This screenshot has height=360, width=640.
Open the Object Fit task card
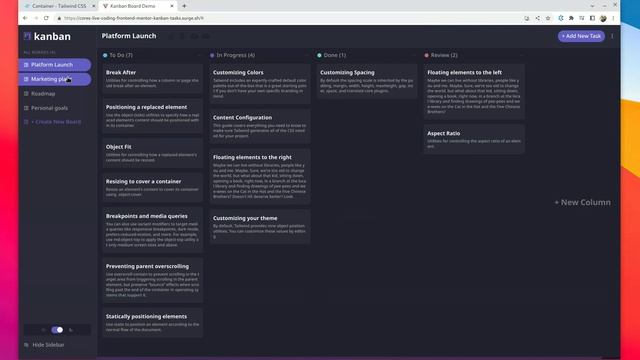point(153,153)
